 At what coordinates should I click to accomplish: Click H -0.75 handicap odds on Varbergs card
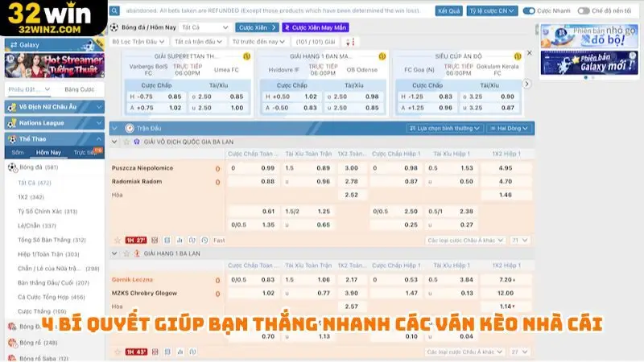click(155, 97)
